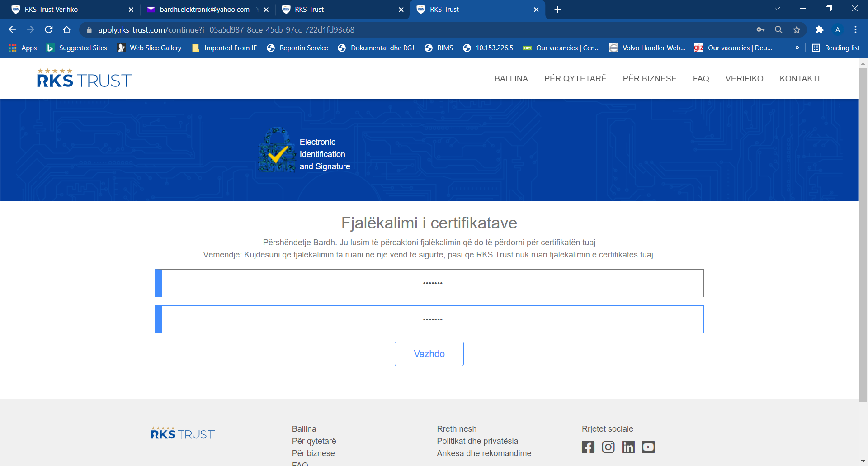The width and height of the screenshot is (868, 466).
Task: Open PËR BIZNESE menu item
Action: [x=649, y=79]
